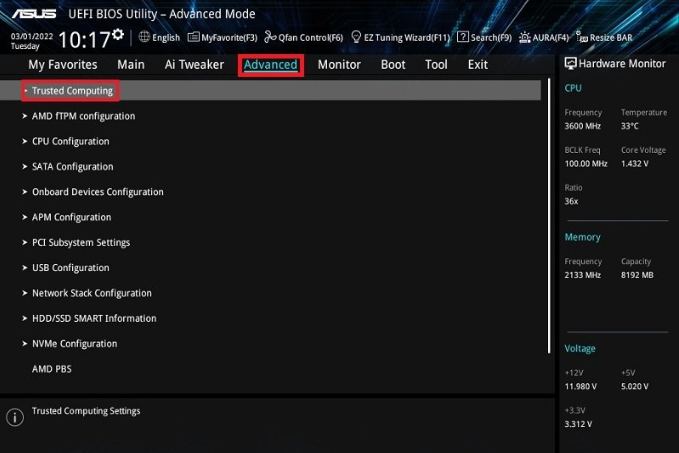Open the Ai Tweaker tab
Image resolution: width=679 pixels, height=453 pixels.
[194, 65]
